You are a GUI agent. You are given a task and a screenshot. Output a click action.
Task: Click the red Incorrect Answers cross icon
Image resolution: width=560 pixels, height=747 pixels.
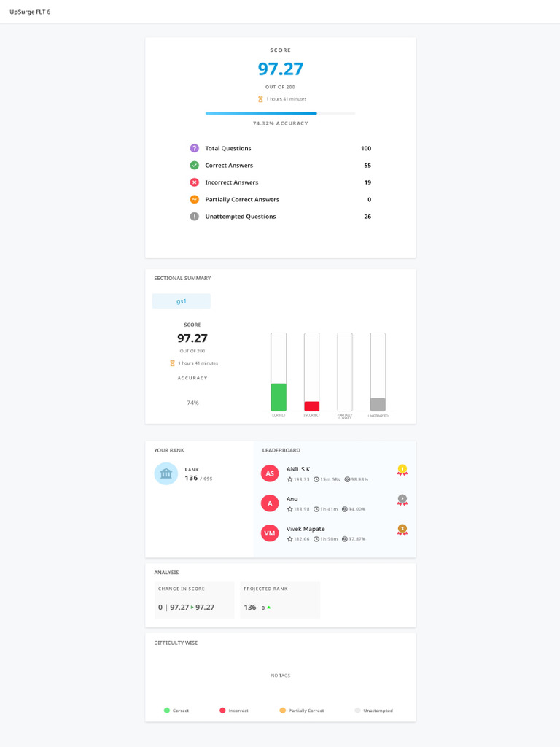click(194, 182)
